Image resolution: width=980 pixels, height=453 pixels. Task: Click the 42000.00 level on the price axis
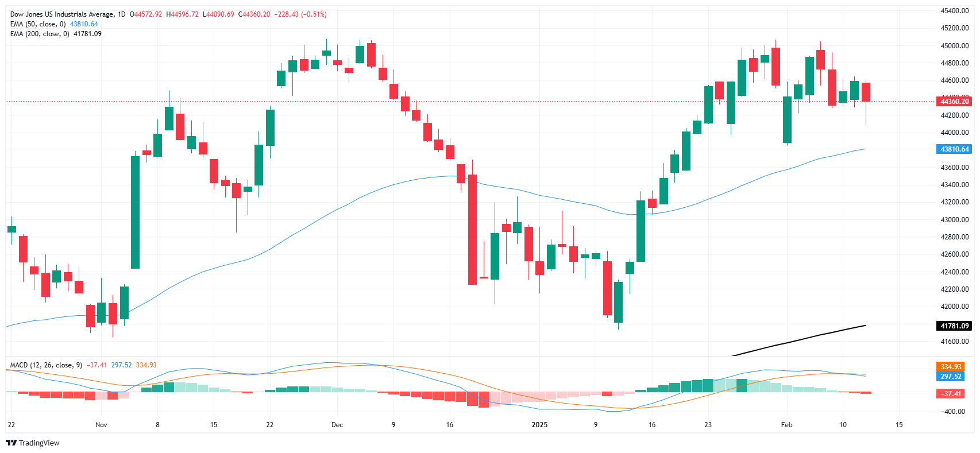(954, 307)
